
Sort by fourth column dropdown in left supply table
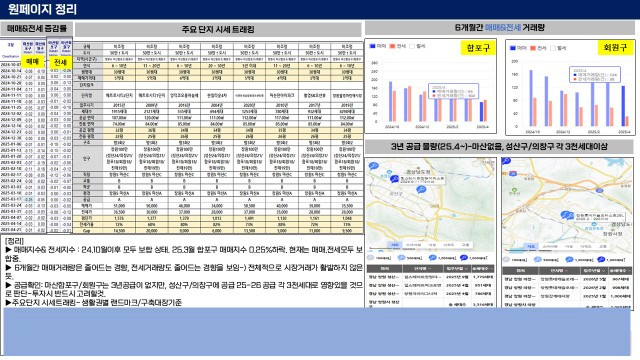pyautogui.click(x=491, y=269)
